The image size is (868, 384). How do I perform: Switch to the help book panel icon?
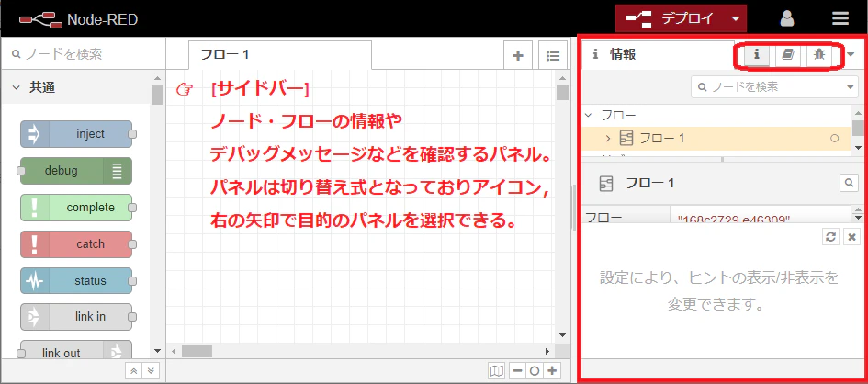click(x=788, y=54)
